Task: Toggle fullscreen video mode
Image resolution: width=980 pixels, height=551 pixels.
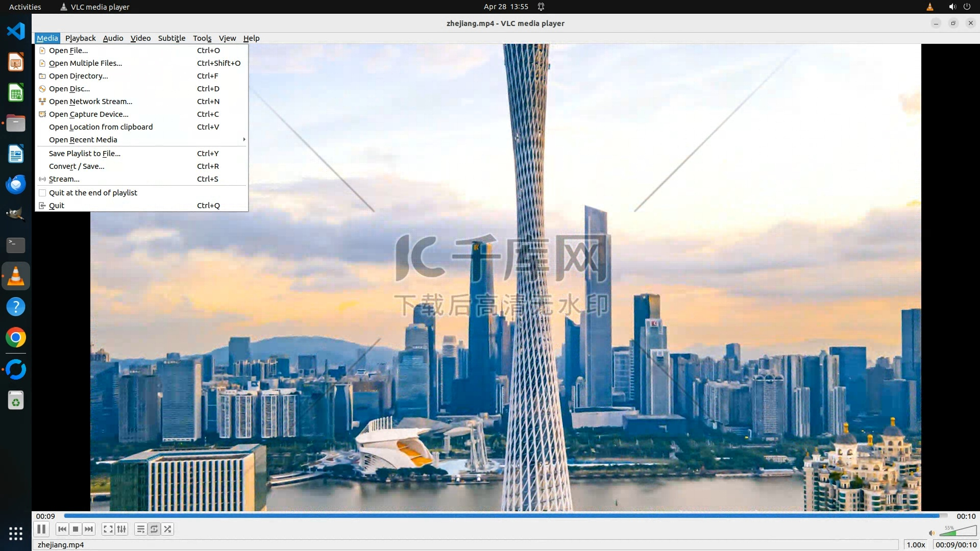Action: [108, 529]
